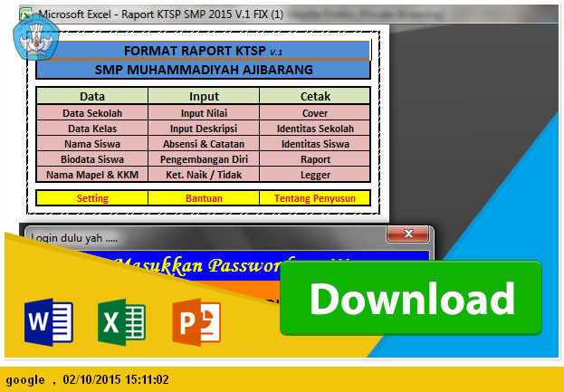
Task: Open Nama Mapel & KKM
Action: pyautogui.click(x=92, y=175)
